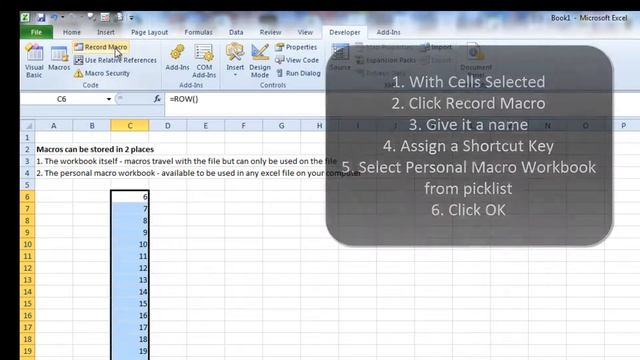Switch to the Insert ribbon tab
Screen dimensions: 640x360
pos(106,32)
